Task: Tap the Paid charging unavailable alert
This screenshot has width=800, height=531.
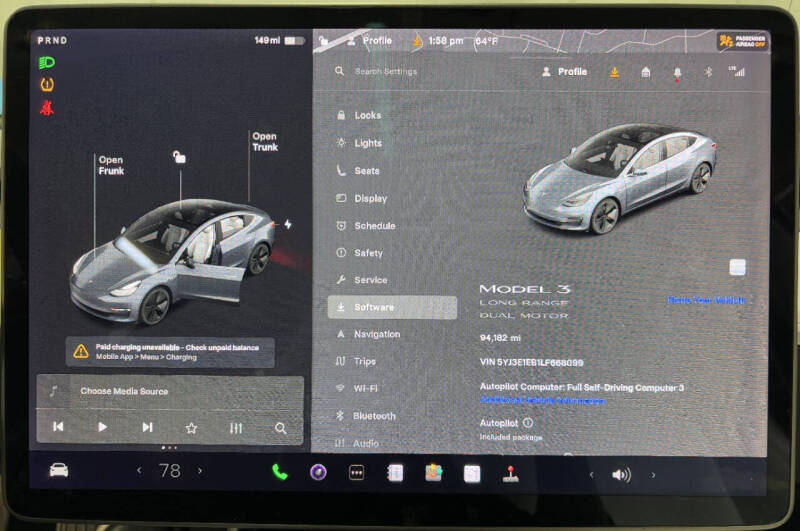Action: point(170,352)
